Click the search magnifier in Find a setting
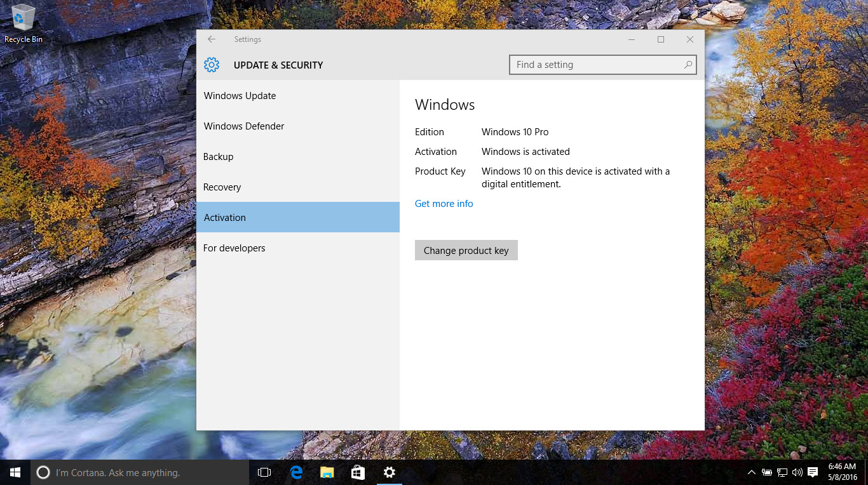868x485 pixels. click(x=688, y=65)
